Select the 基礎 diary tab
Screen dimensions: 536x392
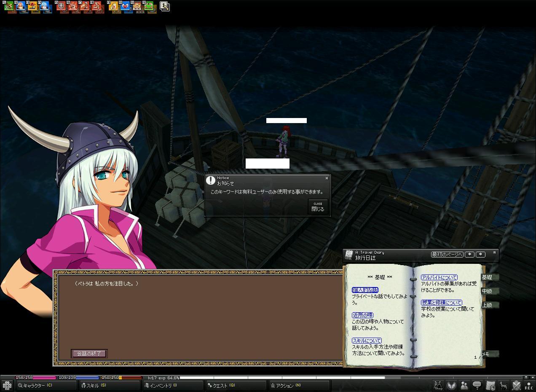489,277
